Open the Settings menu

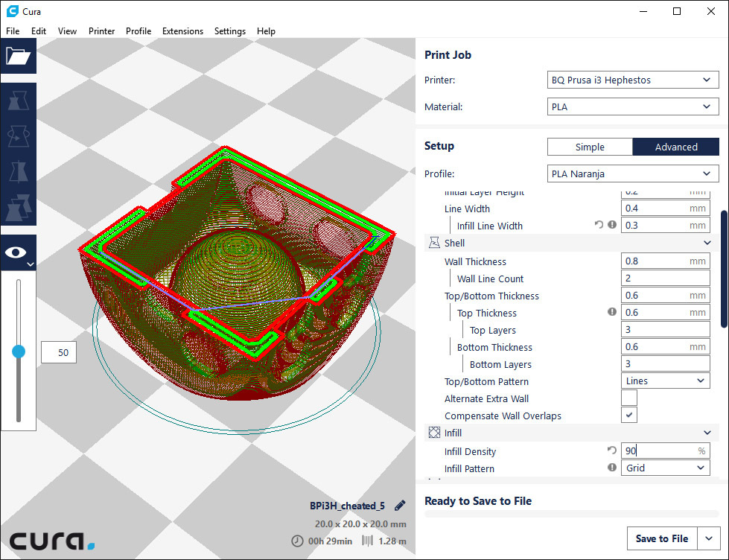pos(229,31)
